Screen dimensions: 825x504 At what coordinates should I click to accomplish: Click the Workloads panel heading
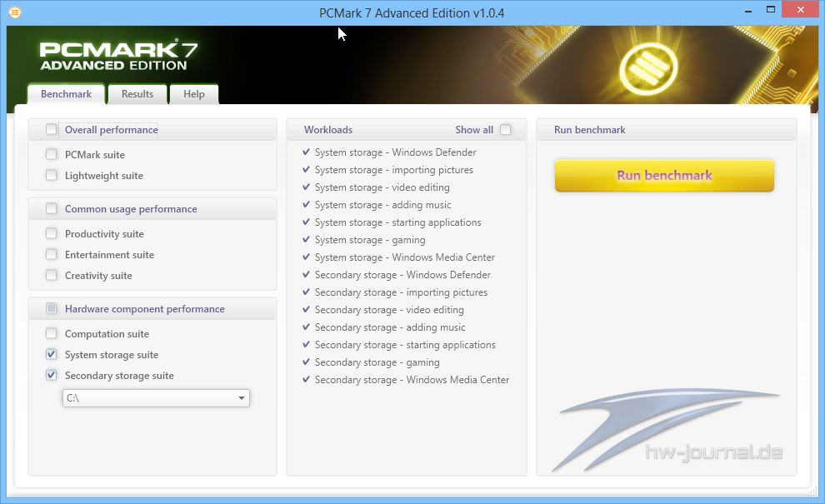click(328, 129)
